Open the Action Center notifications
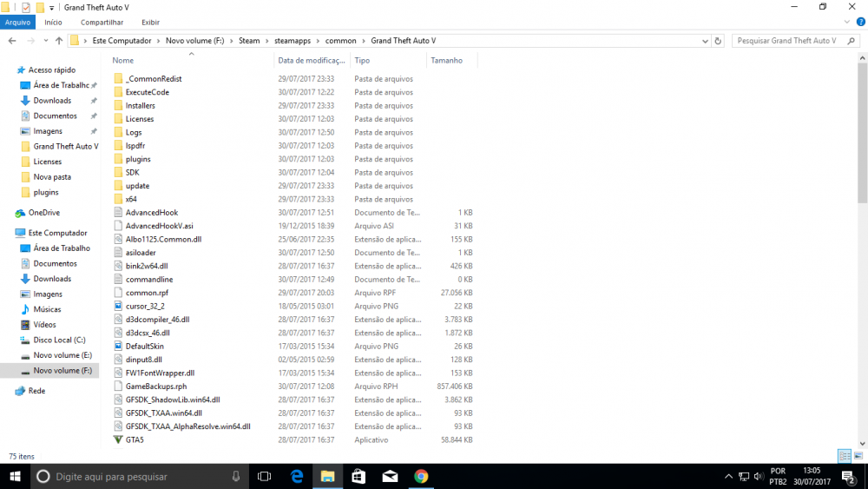868x489 pixels. point(849,476)
